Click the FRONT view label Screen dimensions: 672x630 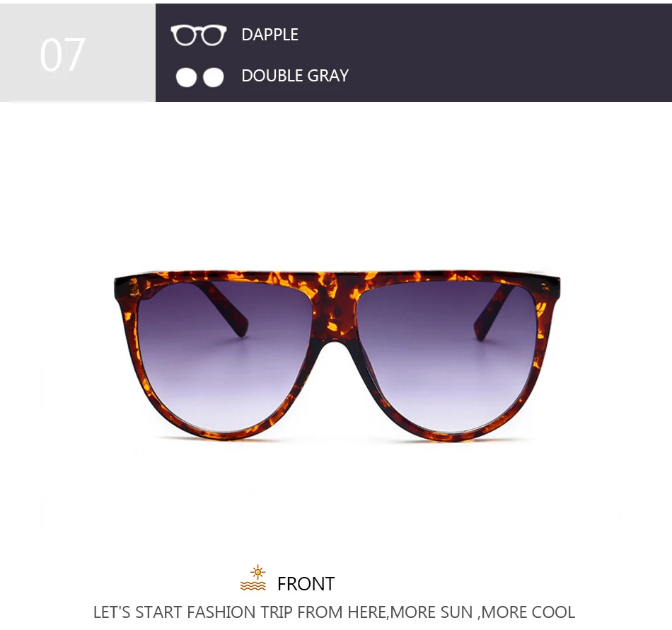click(306, 584)
